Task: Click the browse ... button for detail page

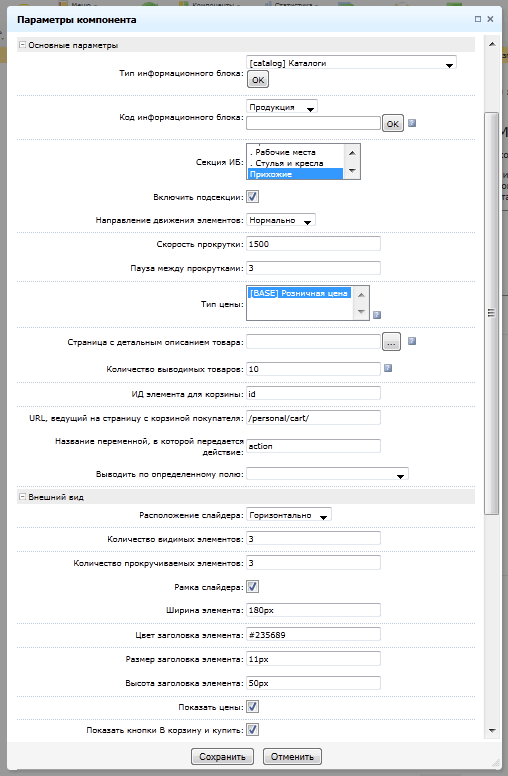Action: click(391, 342)
